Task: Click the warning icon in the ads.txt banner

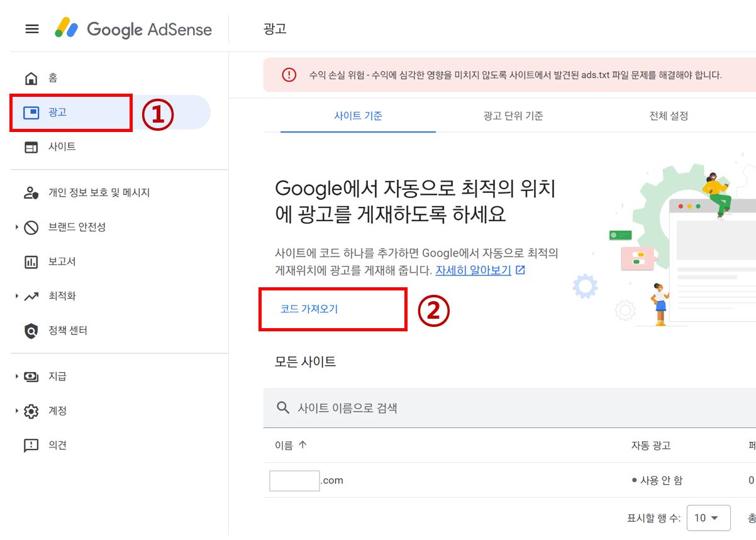Action: coord(289,74)
